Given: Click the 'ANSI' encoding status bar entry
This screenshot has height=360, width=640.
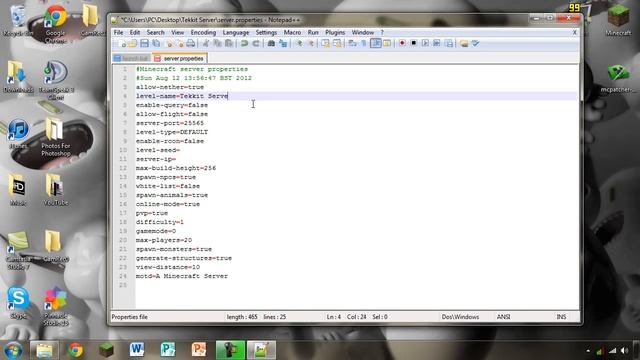Looking at the screenshot, I should point(503,317).
